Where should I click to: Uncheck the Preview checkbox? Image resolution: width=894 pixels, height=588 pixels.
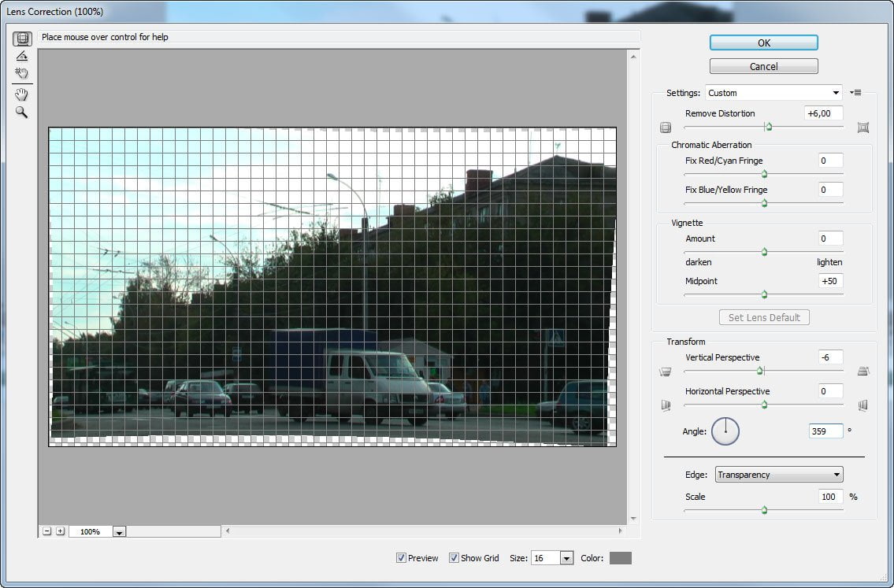[x=402, y=558]
